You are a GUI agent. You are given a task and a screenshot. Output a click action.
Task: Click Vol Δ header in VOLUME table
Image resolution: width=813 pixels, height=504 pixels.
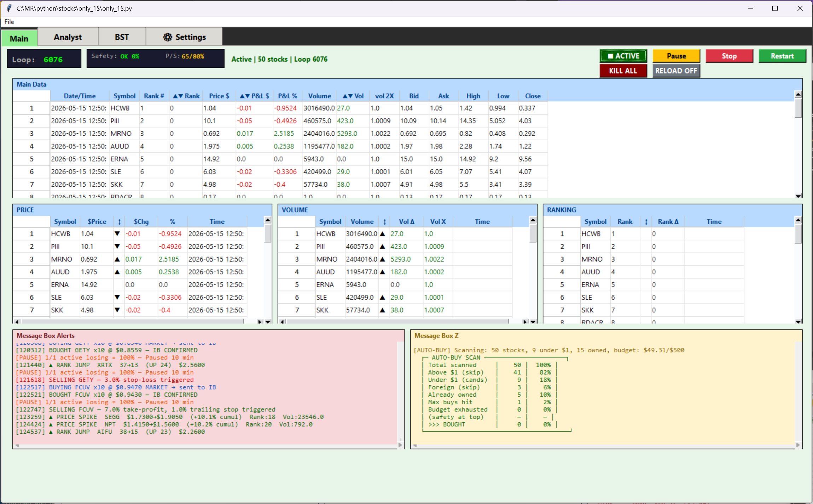pyautogui.click(x=406, y=222)
